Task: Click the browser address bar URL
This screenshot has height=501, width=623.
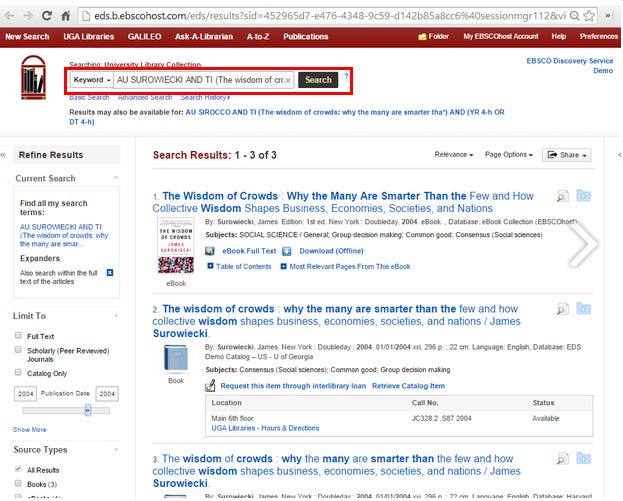Action: pyautogui.click(x=330, y=16)
